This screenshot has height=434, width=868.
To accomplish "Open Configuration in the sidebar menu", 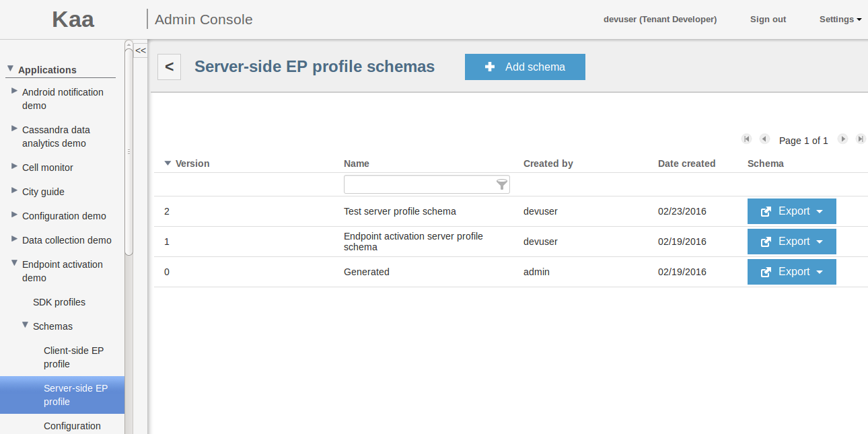I will click(x=72, y=425).
